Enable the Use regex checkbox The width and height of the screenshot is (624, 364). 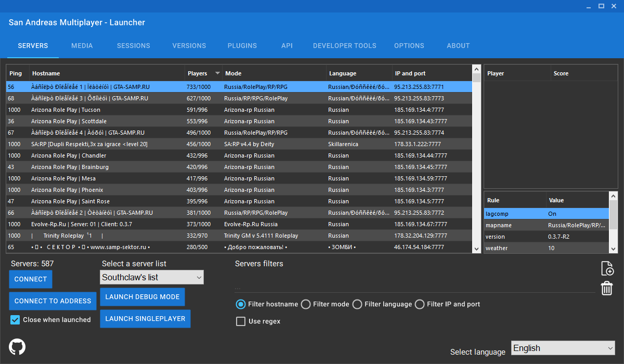coord(241,321)
